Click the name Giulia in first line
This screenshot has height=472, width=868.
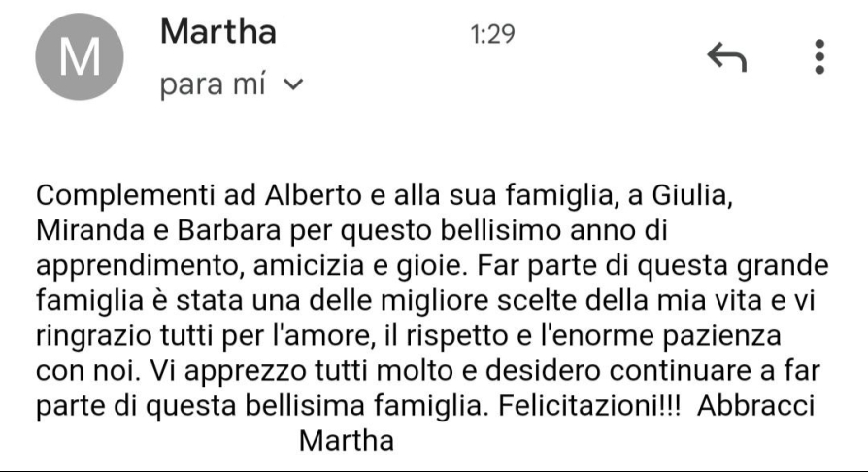click(692, 195)
